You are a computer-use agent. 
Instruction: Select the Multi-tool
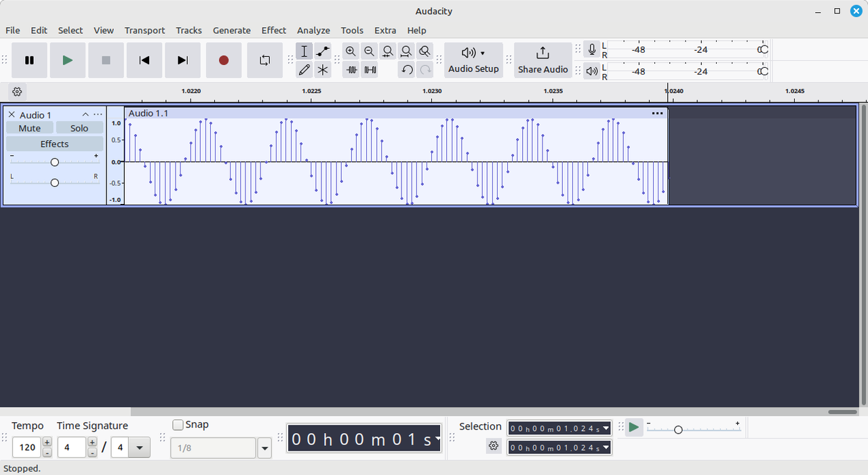point(323,69)
